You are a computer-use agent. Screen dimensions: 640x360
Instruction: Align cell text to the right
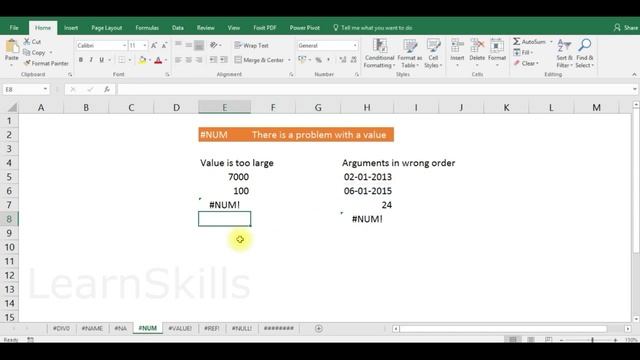[x=199, y=60]
